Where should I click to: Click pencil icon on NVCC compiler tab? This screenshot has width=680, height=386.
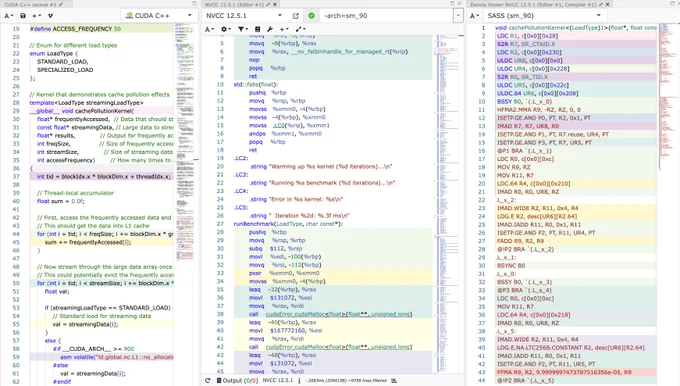tap(268, 4)
